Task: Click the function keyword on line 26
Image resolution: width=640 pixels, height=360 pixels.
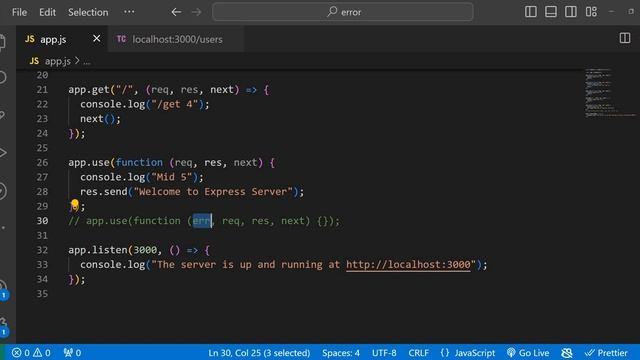Action: tap(139, 162)
